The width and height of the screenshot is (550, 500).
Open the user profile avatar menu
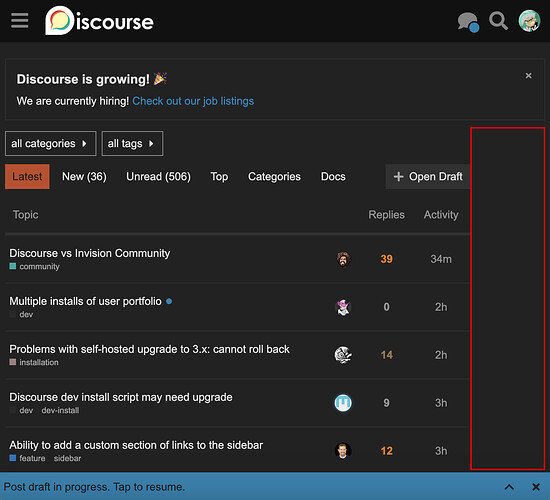(529, 21)
